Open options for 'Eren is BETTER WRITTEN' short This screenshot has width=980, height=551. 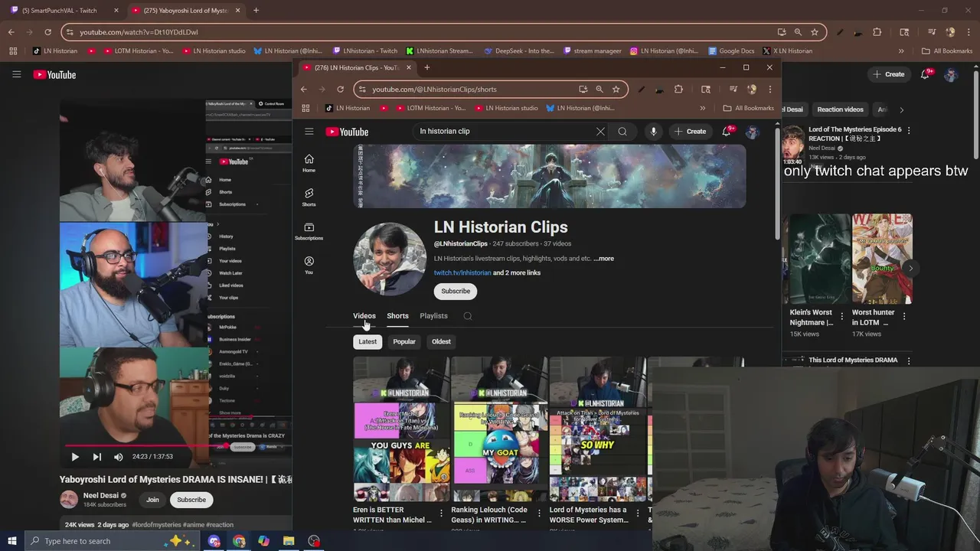pos(441,514)
